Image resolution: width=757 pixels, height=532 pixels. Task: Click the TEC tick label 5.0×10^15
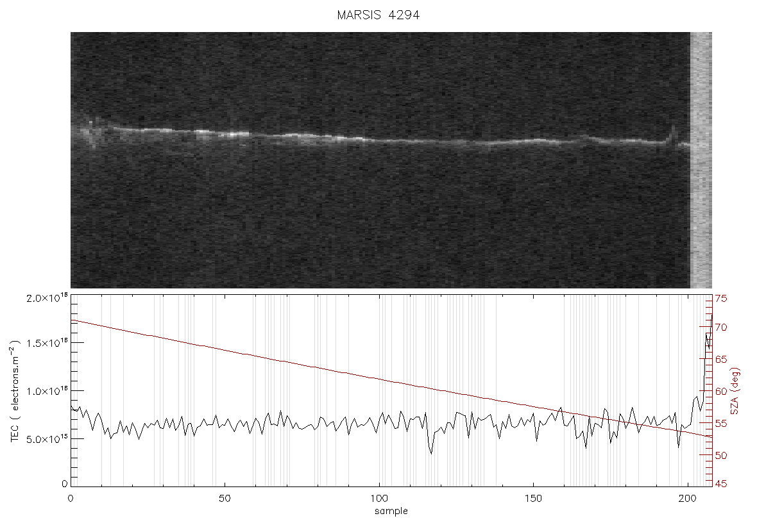pos(47,439)
